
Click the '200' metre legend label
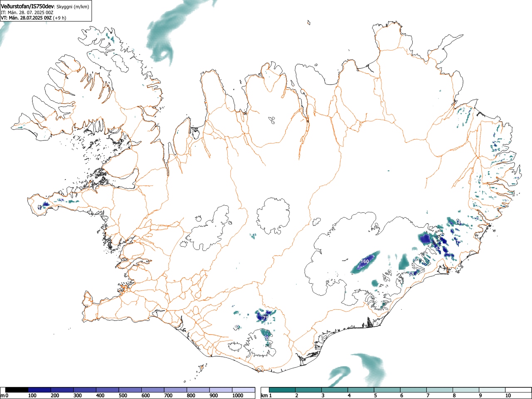coord(55,396)
